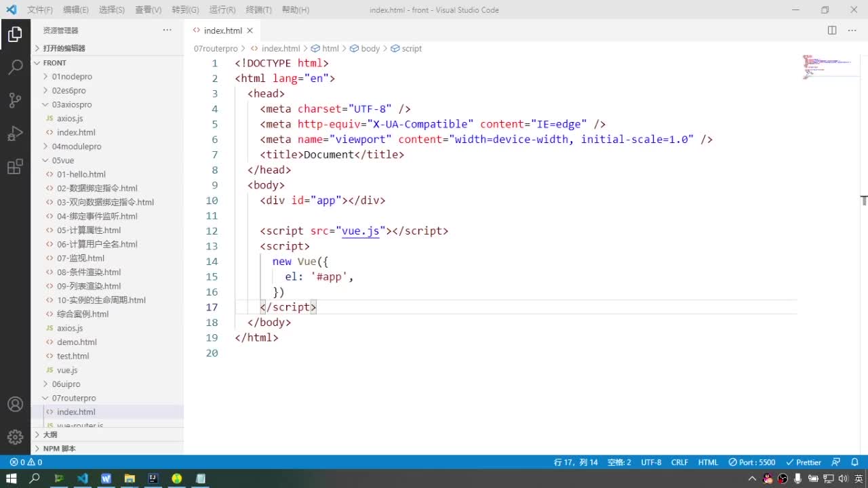
Task: Select the index.html editor tab
Action: (x=222, y=30)
